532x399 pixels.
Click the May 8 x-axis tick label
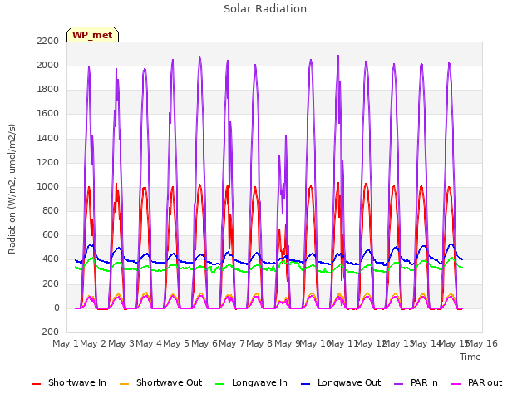click(259, 343)
